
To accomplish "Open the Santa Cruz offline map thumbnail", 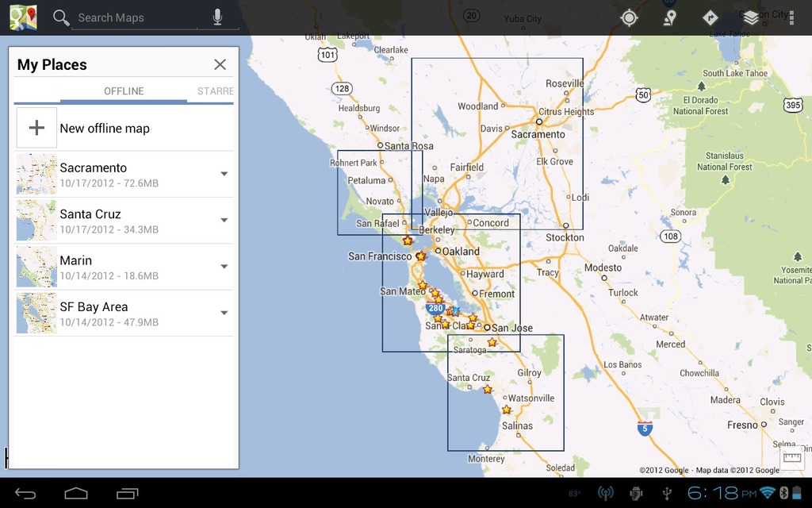I will (x=36, y=221).
